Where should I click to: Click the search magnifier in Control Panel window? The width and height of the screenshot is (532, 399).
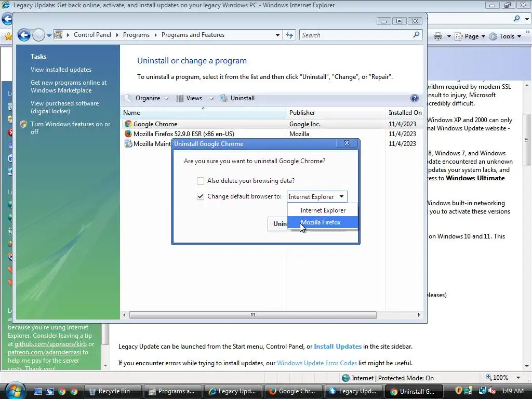pyautogui.click(x=416, y=35)
